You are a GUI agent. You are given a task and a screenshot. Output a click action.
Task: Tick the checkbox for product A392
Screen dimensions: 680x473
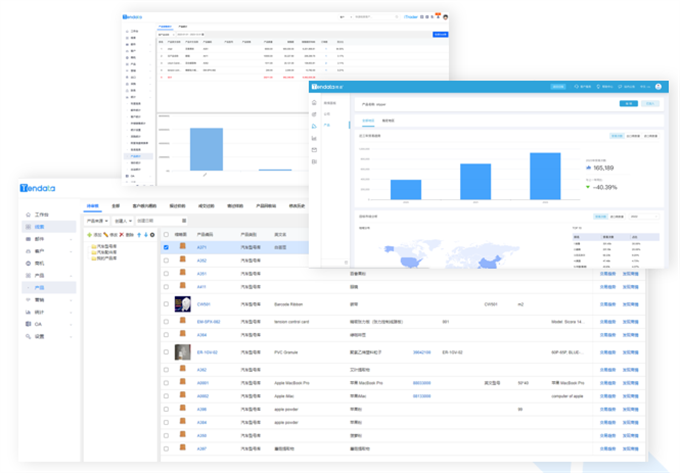pyautogui.click(x=166, y=260)
